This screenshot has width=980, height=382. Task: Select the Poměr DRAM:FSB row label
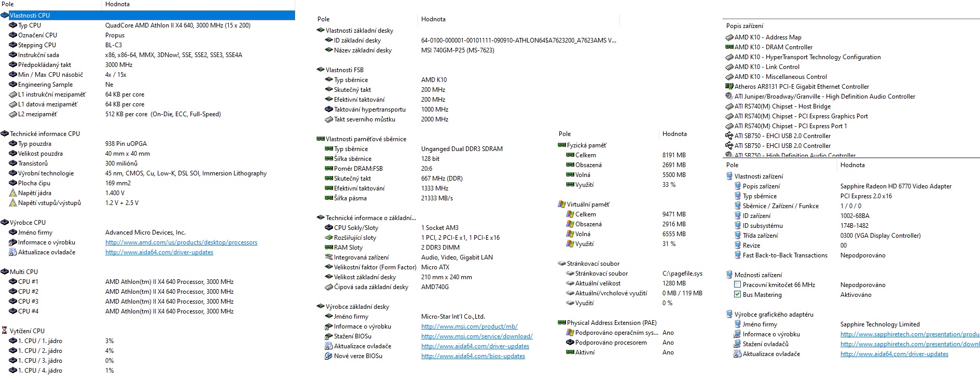(358, 169)
